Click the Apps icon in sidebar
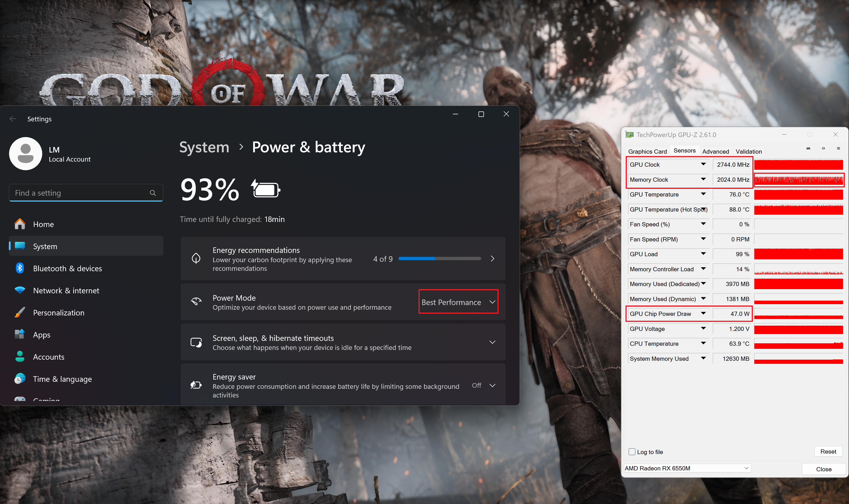The image size is (849, 504). (20, 334)
